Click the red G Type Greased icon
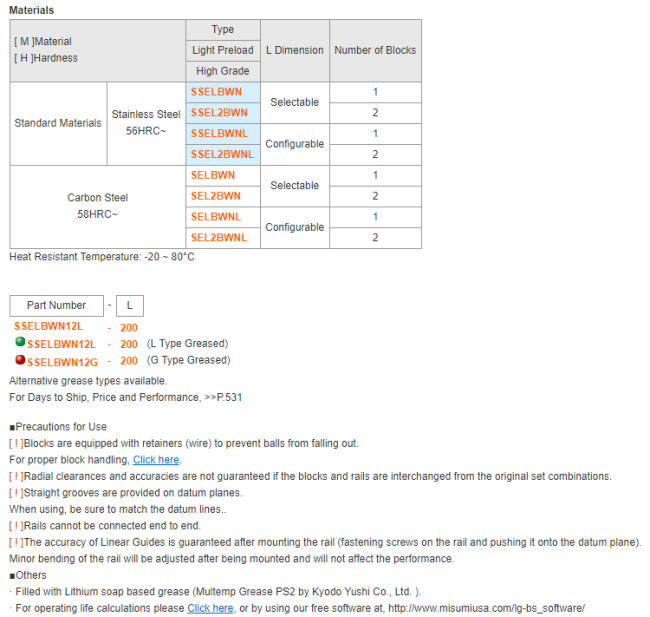The image size is (650, 617). (19, 360)
